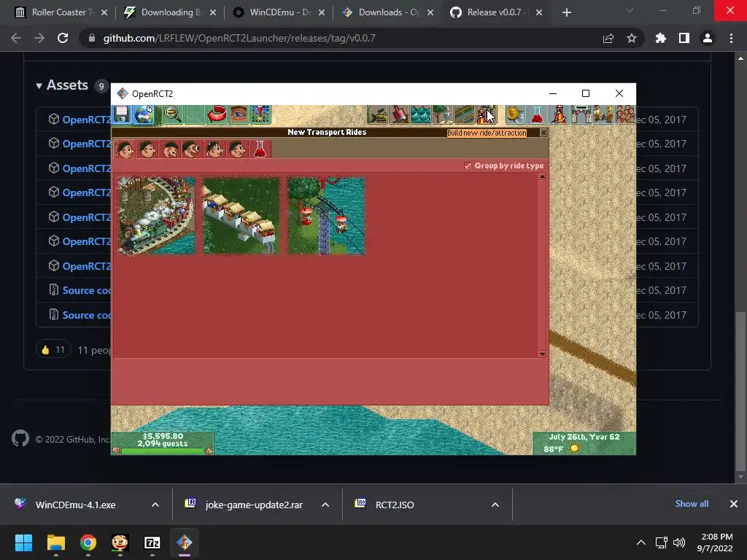747x560 pixels.
Task: Click the GitHub address bar URL
Action: pos(239,38)
